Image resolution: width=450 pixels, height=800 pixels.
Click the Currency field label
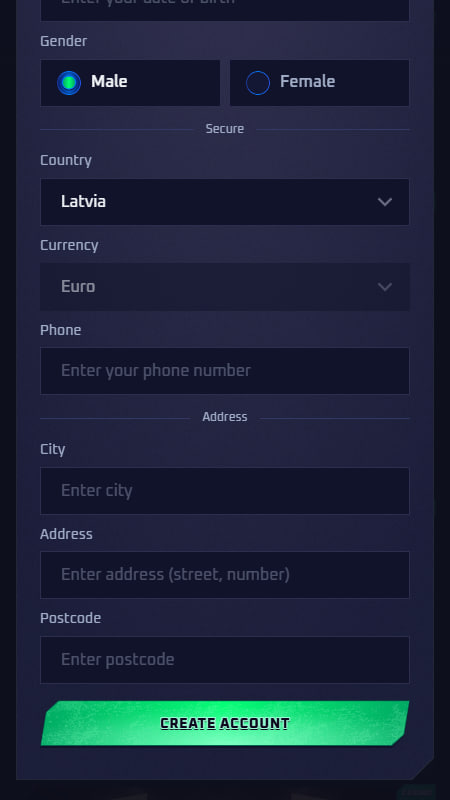pyautogui.click(x=69, y=245)
